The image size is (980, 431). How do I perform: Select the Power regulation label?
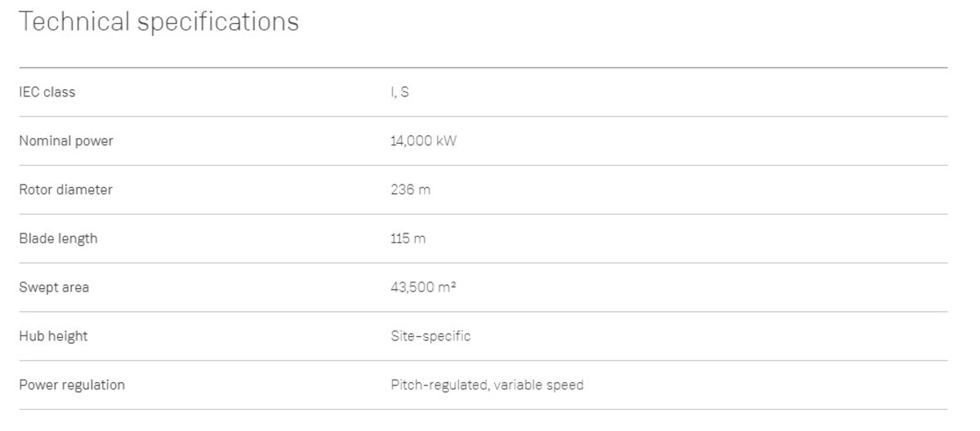point(72,384)
